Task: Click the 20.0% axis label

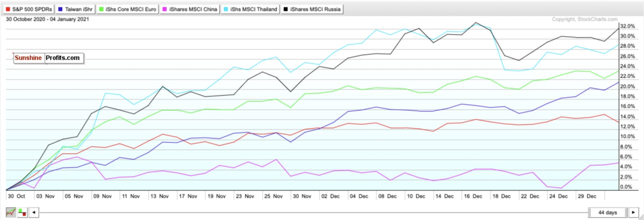Action: pyautogui.click(x=628, y=86)
